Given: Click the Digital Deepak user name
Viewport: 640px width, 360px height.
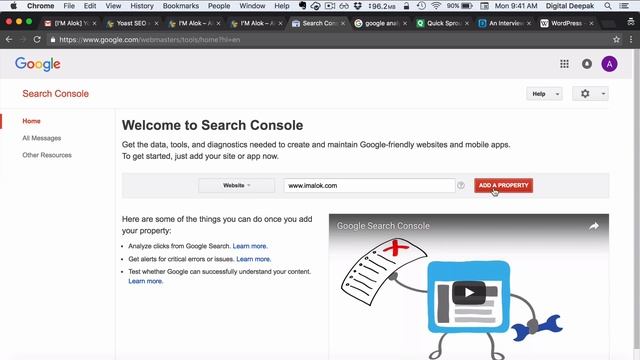Looking at the screenshot, I should [570, 6].
